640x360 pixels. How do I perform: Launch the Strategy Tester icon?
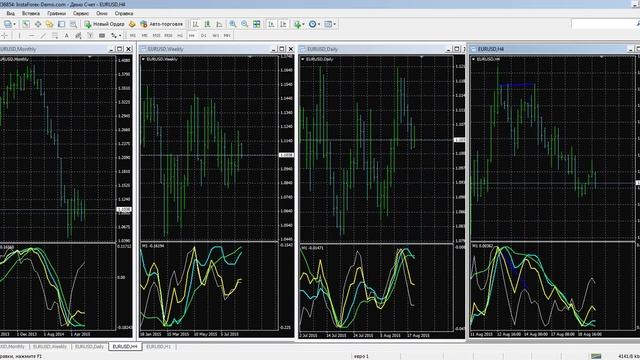73,24
